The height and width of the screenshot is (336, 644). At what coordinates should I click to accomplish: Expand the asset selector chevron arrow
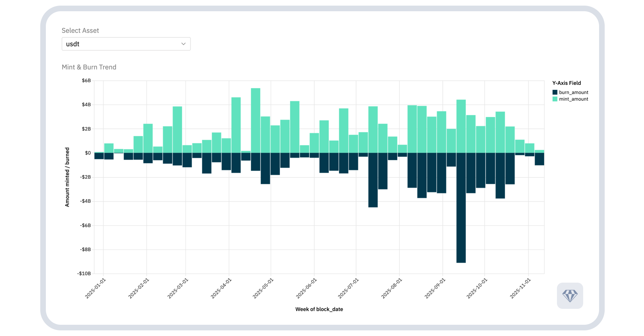(183, 44)
